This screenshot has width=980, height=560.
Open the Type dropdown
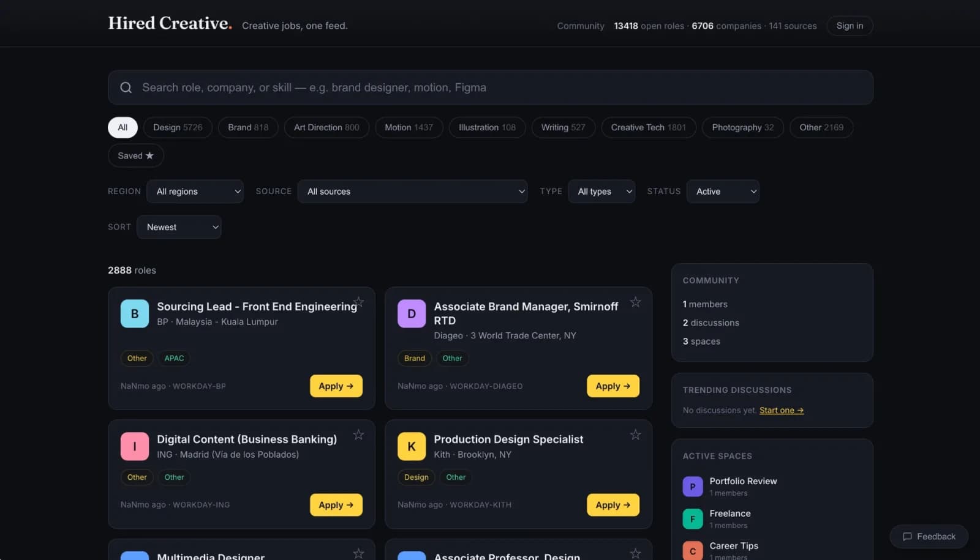(x=601, y=192)
